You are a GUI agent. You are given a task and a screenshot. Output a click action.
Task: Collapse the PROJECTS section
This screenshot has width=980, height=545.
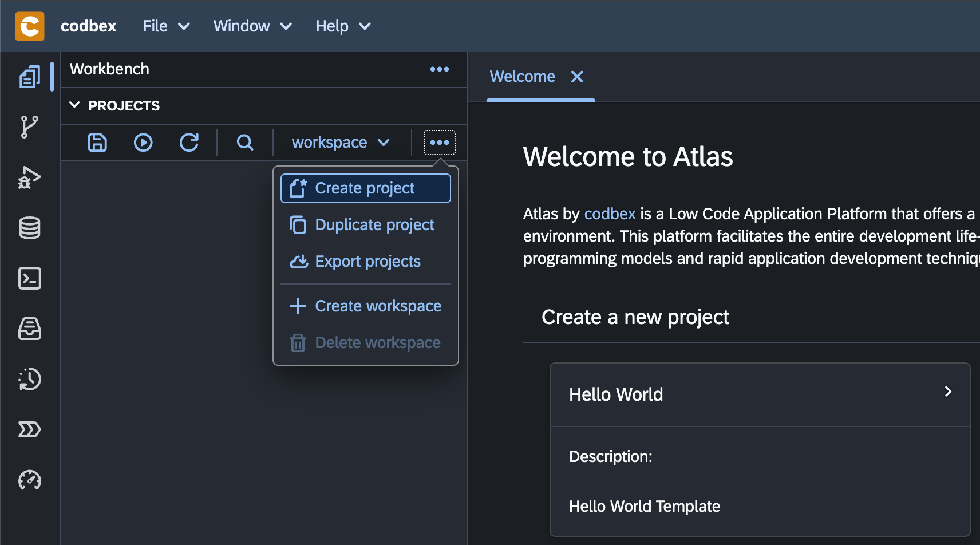pyautogui.click(x=74, y=105)
